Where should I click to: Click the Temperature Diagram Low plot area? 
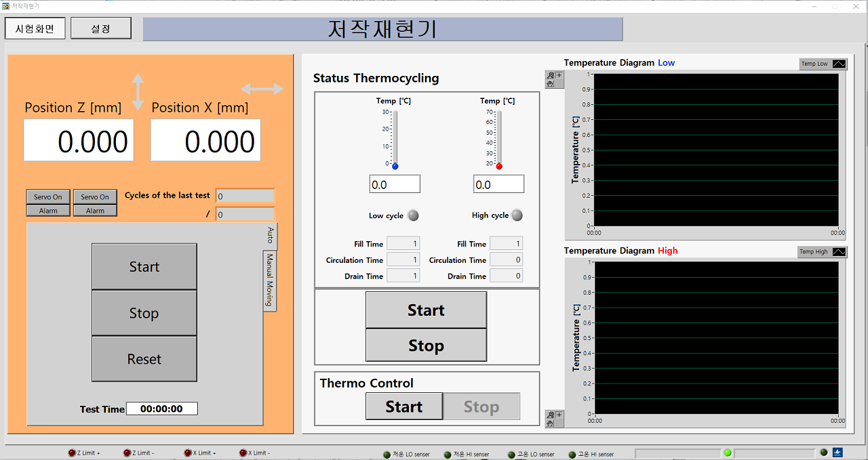click(715, 150)
